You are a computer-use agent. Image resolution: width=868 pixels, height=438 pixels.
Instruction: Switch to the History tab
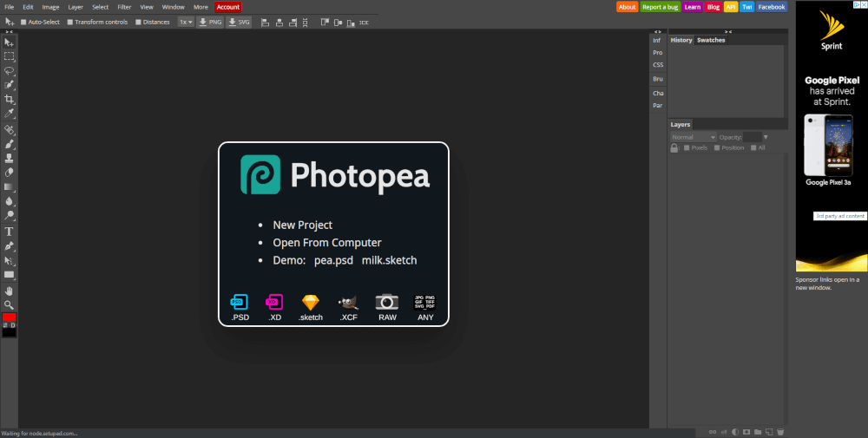(681, 41)
